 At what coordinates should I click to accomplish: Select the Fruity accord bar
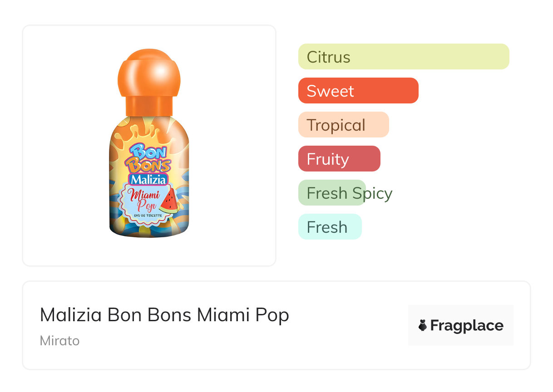(x=339, y=159)
